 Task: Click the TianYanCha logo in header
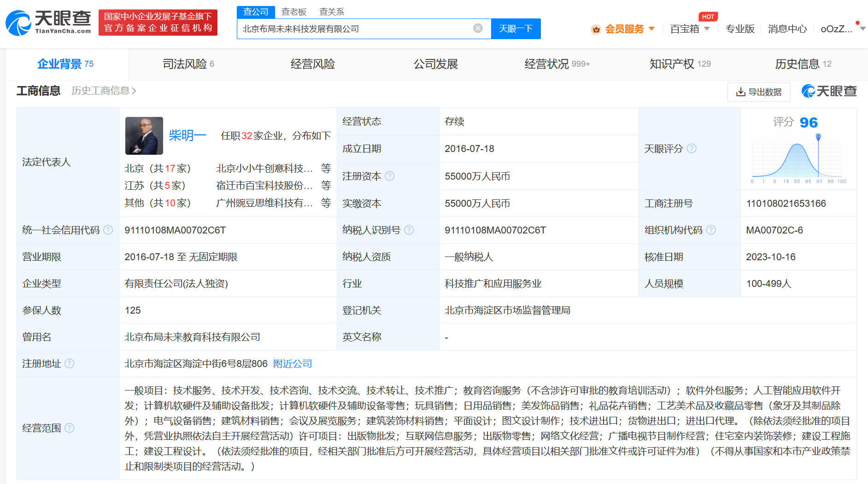[48, 23]
